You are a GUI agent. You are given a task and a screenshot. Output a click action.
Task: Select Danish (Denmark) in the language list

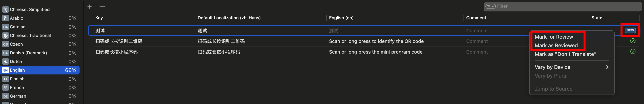[x=28, y=53]
